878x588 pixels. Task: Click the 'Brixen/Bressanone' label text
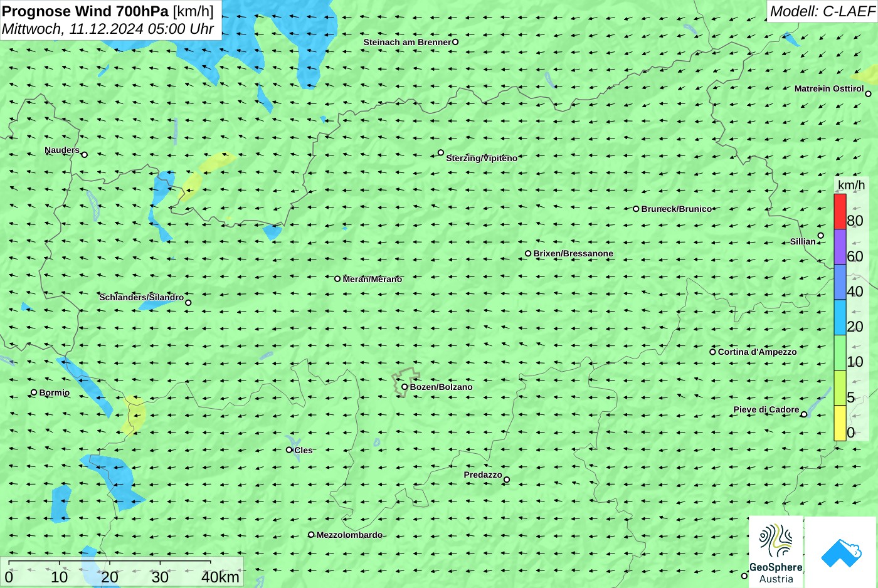(x=573, y=253)
